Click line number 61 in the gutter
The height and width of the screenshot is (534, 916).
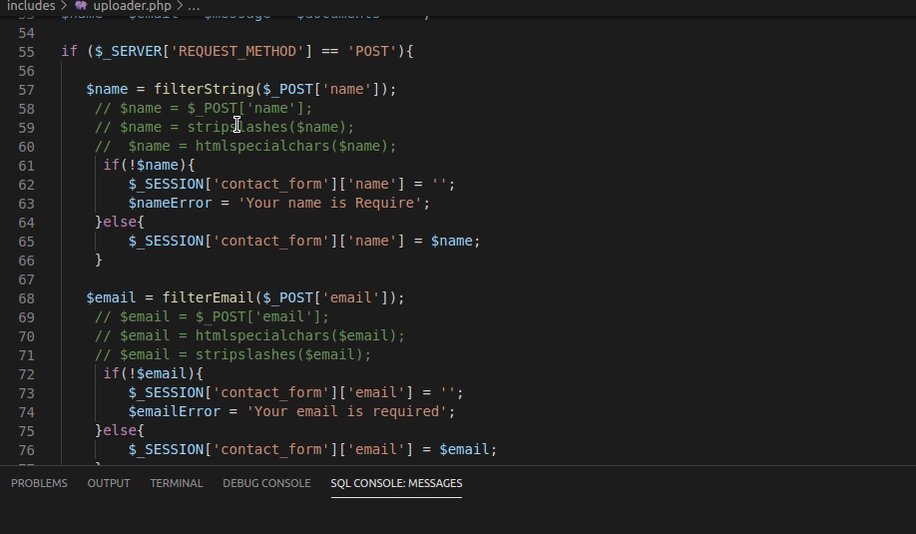(26, 166)
